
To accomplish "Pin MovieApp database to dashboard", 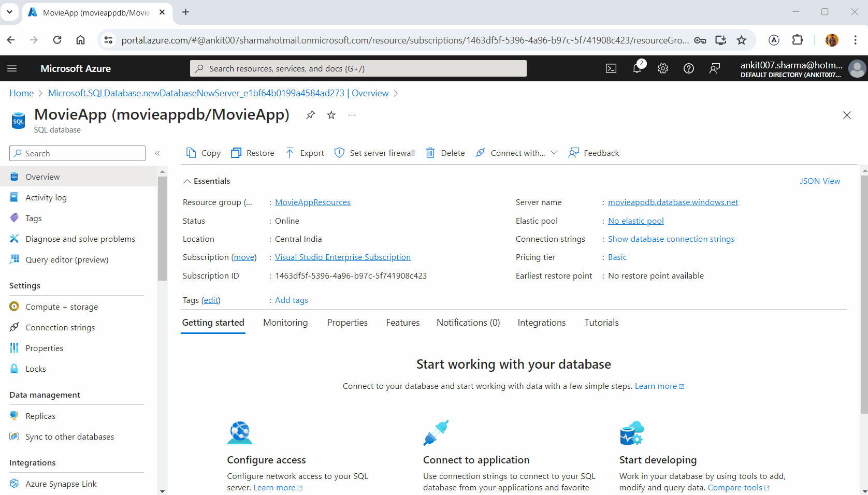I will click(310, 115).
